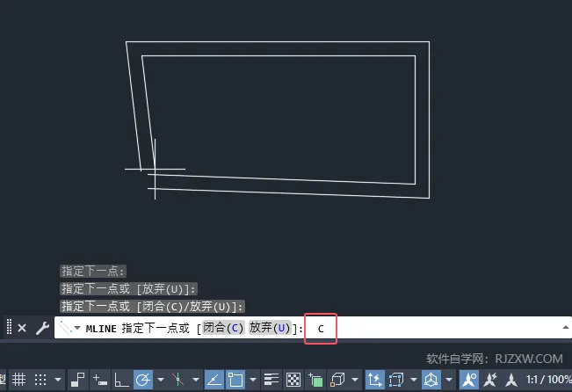Toggle gizmo display icon
The height and width of the screenshot is (392, 572).
431,380
